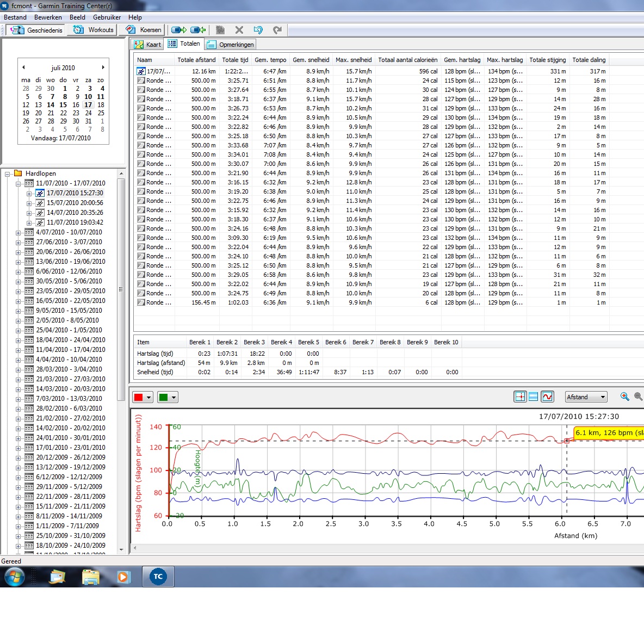The height and width of the screenshot is (644, 644).
Task: Click the zoom in magnifier on graph
Action: click(625, 397)
